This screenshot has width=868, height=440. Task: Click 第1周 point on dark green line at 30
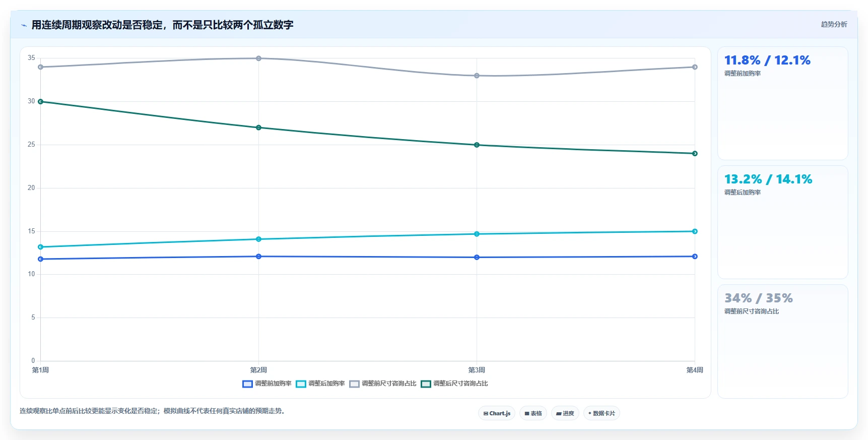[40, 102]
